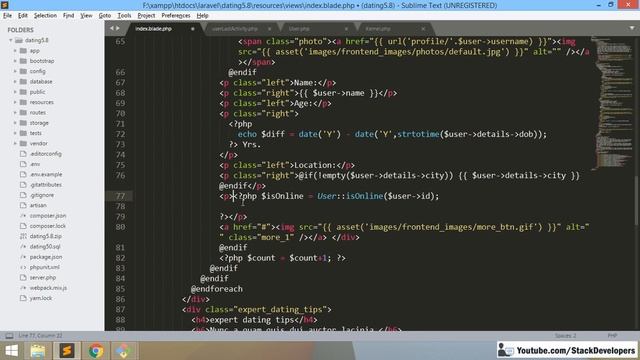Collapse the dating5.8 root folder

[x=11, y=40]
